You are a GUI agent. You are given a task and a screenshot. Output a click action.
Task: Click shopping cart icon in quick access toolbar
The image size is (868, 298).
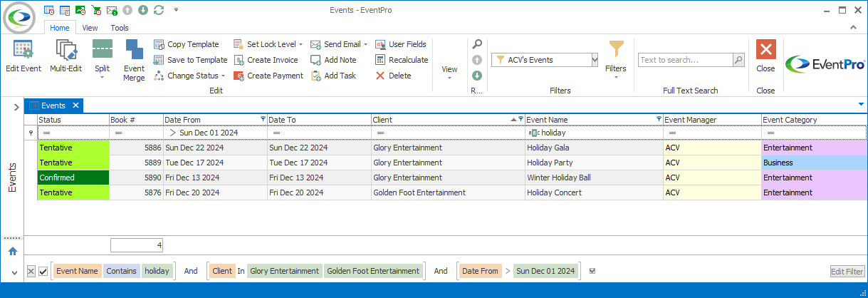pos(96,10)
